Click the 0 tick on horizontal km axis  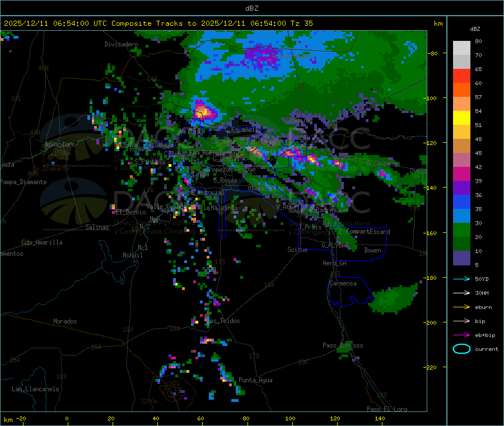pyautogui.click(x=67, y=418)
